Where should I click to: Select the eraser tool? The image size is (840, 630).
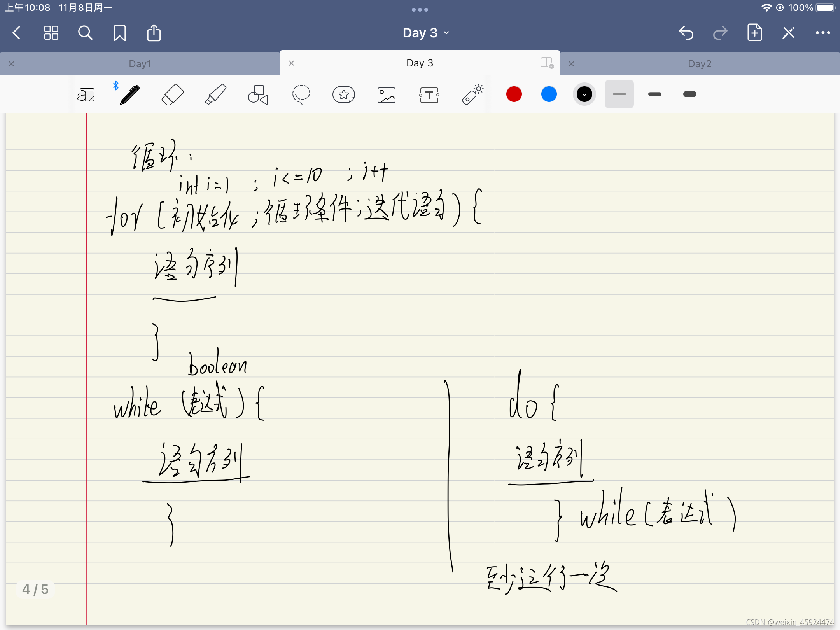click(173, 94)
